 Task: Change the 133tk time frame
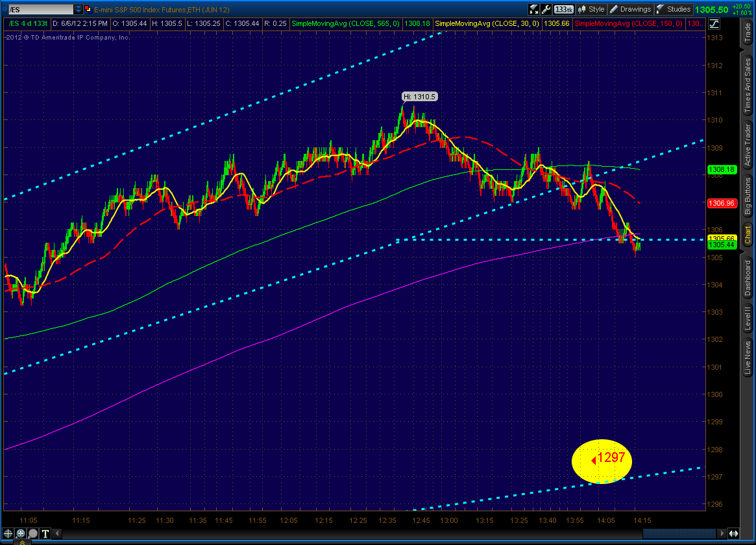tap(563, 9)
